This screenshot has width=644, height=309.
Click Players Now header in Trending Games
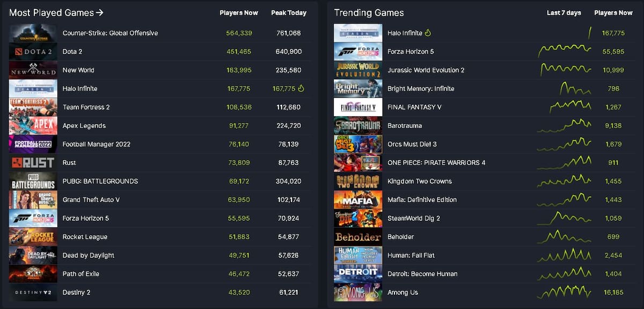[613, 13]
